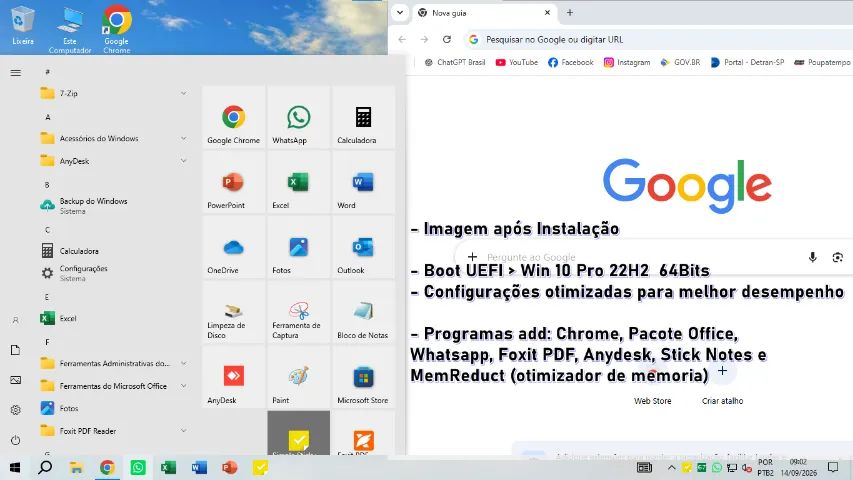Click Chrome's reload button
Screen dimensions: 853x480
pyautogui.click(x=447, y=39)
